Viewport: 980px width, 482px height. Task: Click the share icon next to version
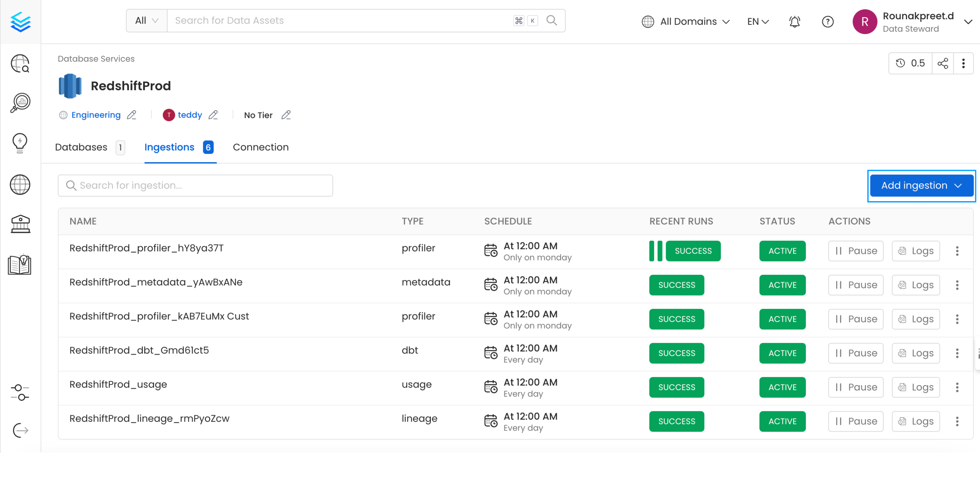[x=942, y=63]
